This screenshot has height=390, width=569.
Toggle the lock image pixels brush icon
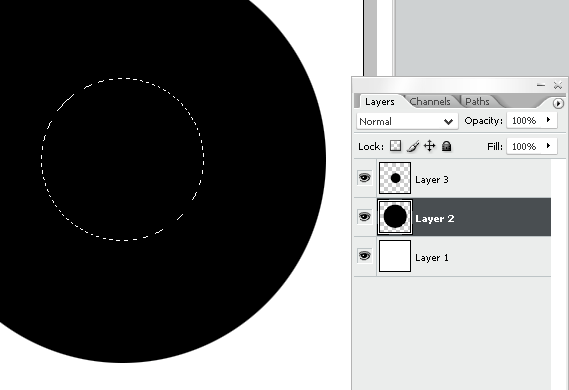pos(413,146)
